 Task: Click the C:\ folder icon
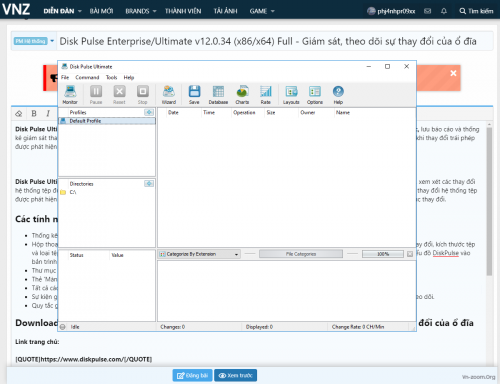point(63,192)
